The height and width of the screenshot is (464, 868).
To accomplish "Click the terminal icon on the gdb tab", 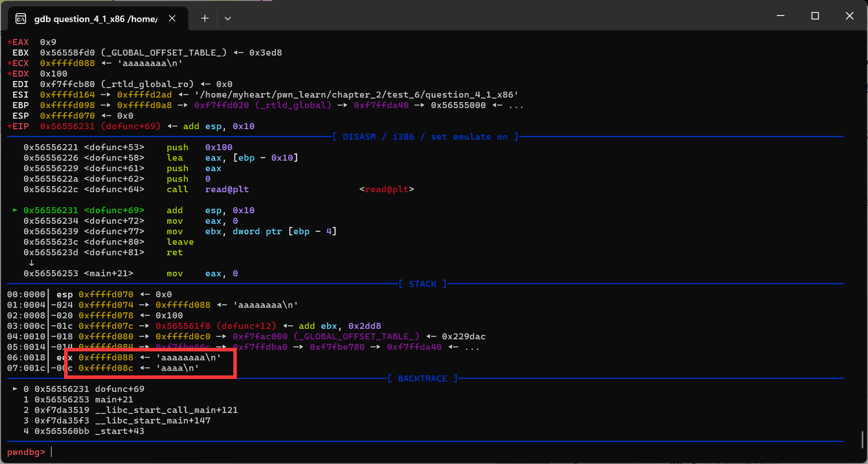I will tap(21, 19).
